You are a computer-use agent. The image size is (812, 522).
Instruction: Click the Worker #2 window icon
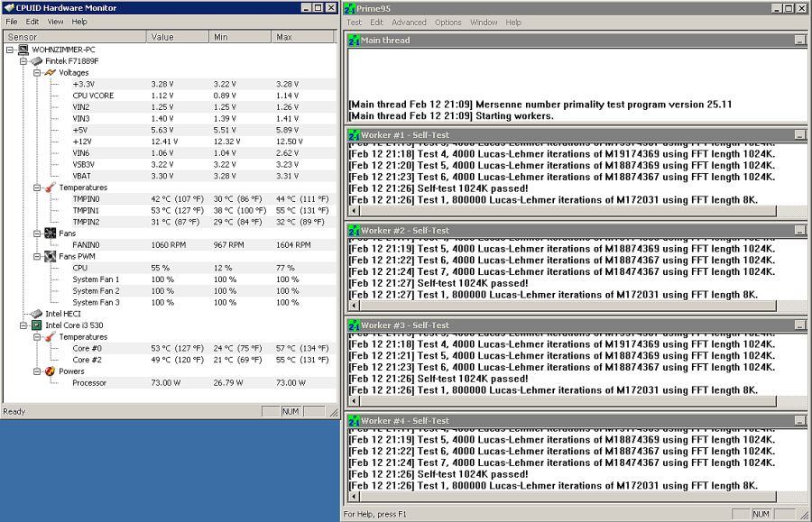[354, 231]
